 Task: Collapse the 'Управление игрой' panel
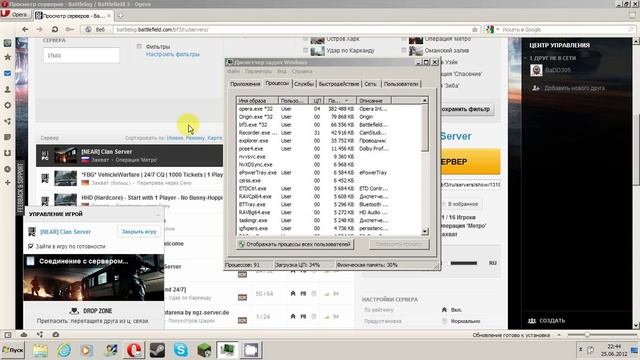coord(158,214)
